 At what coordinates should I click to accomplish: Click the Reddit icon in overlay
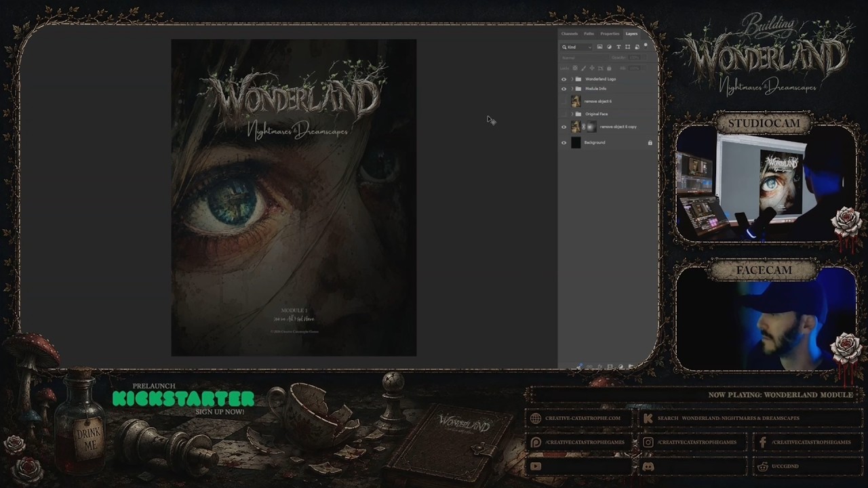click(763, 466)
